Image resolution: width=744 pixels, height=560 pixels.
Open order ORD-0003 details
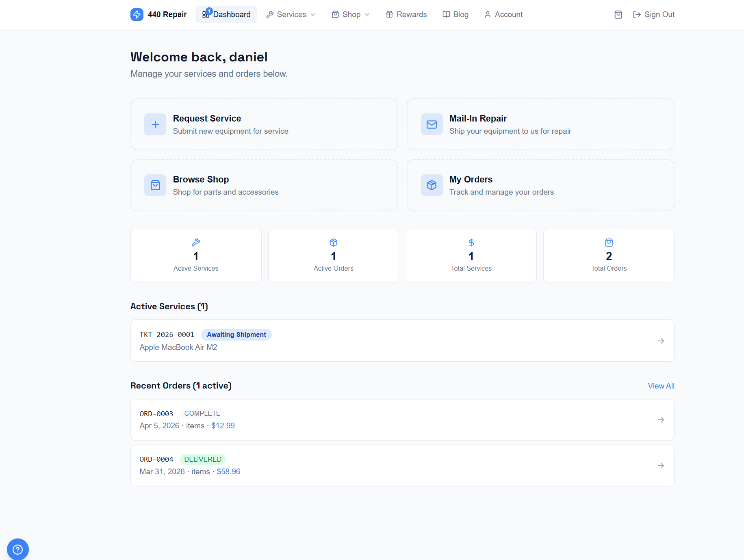[661, 419]
